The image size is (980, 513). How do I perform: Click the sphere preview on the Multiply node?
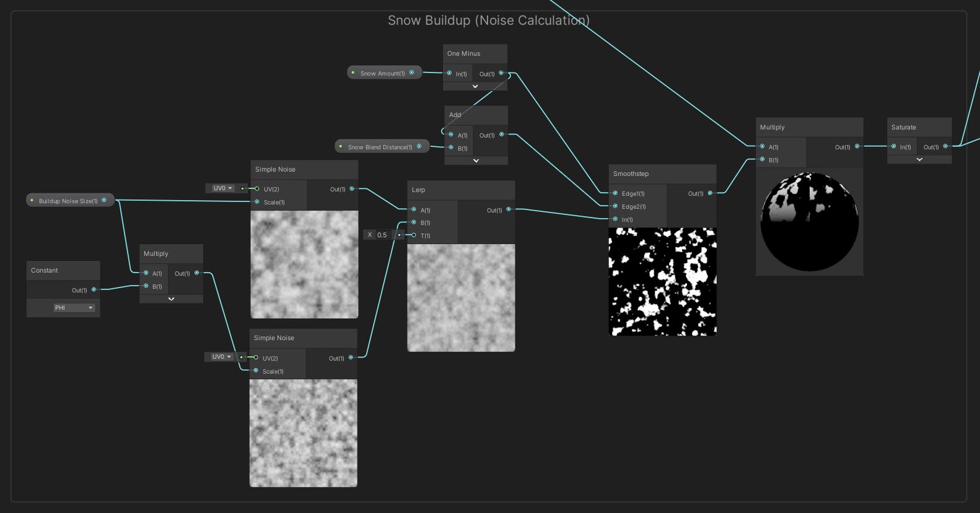tap(809, 222)
